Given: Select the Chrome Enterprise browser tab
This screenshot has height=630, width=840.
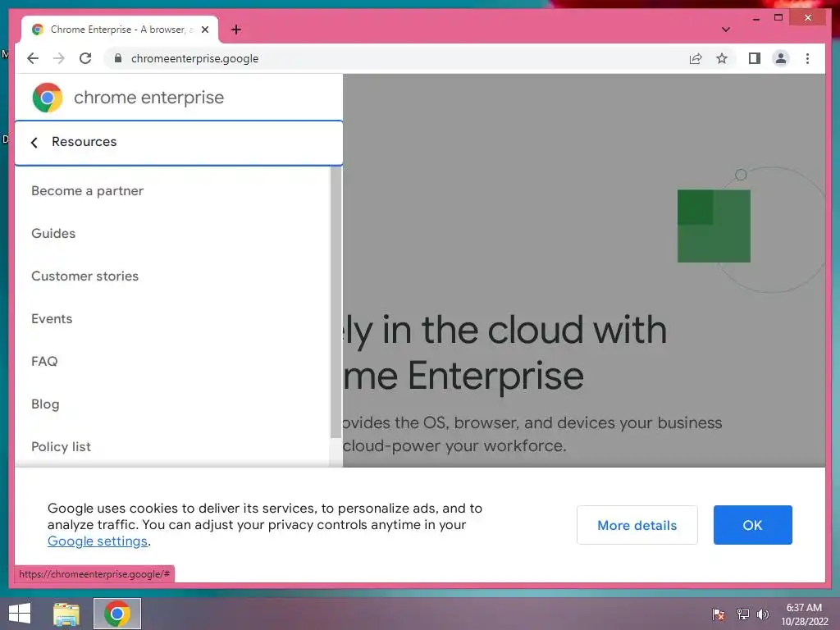Looking at the screenshot, I should 120,30.
